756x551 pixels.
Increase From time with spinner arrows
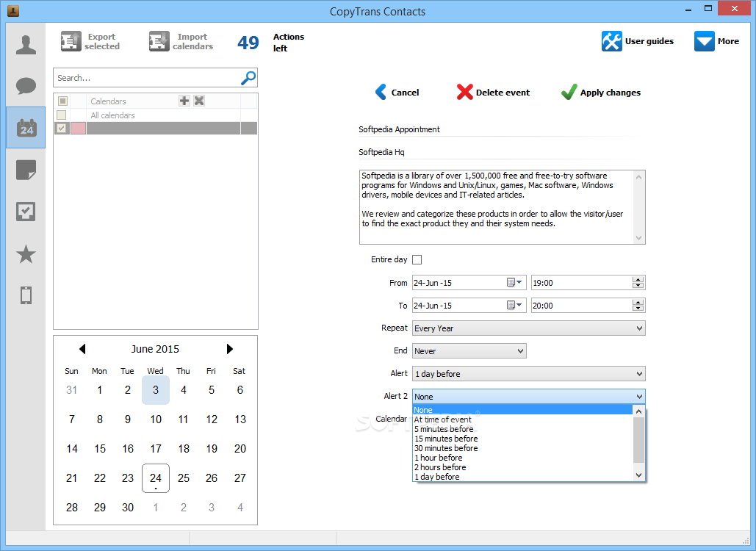[638, 280]
